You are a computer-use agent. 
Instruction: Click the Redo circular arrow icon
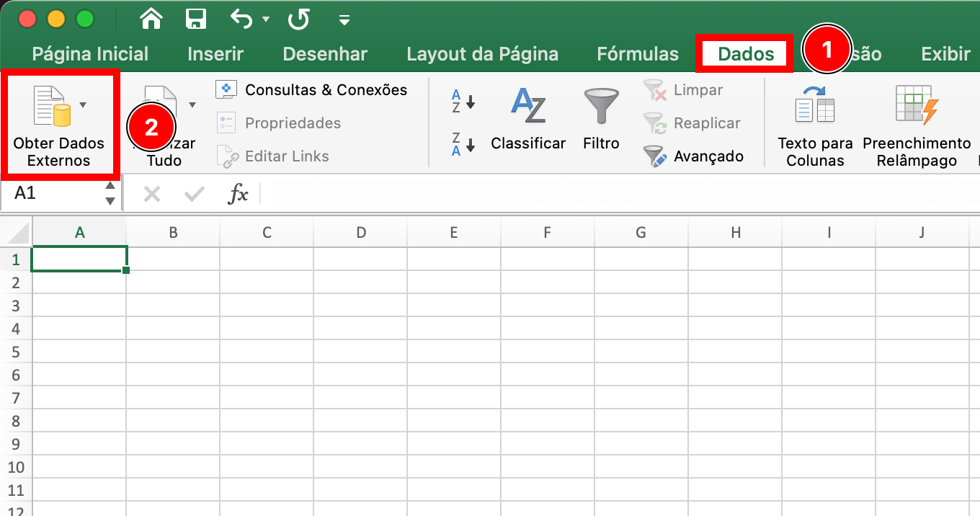click(298, 19)
